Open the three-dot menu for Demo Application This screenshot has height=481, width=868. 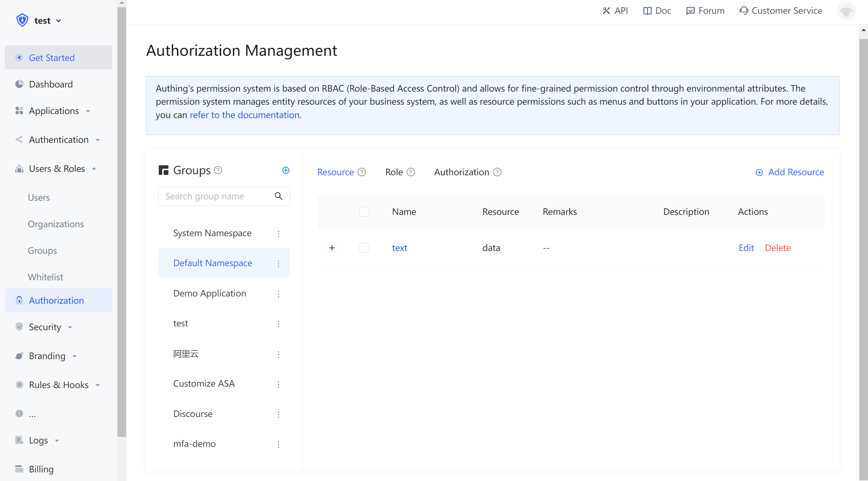(x=278, y=294)
